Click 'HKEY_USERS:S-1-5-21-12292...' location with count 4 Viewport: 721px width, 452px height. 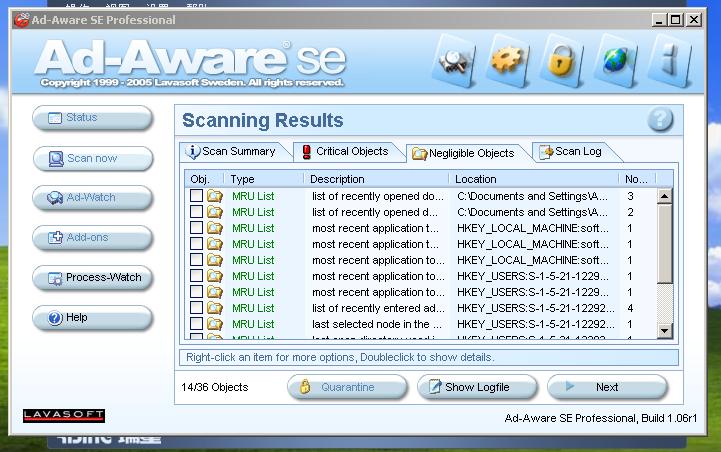coord(535,308)
